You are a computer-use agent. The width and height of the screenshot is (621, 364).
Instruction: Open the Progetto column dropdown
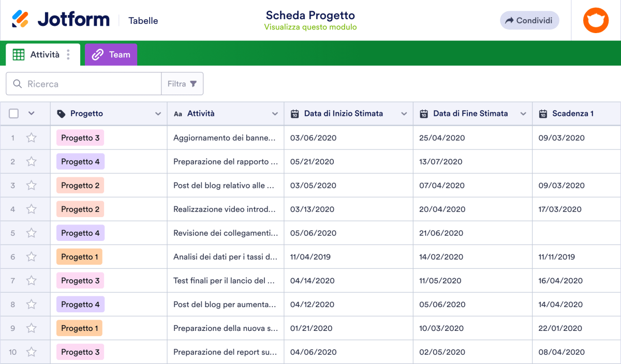157,113
